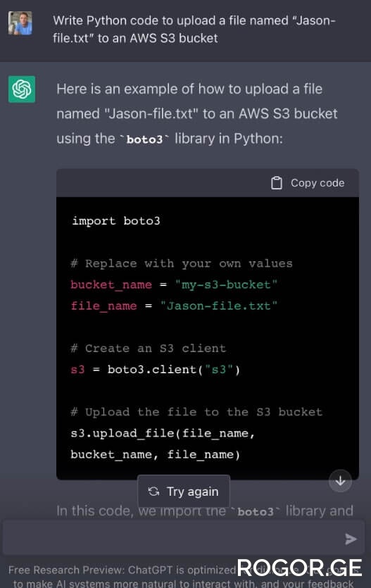
Task: Click the user profile avatar photo
Action: [x=20, y=23]
